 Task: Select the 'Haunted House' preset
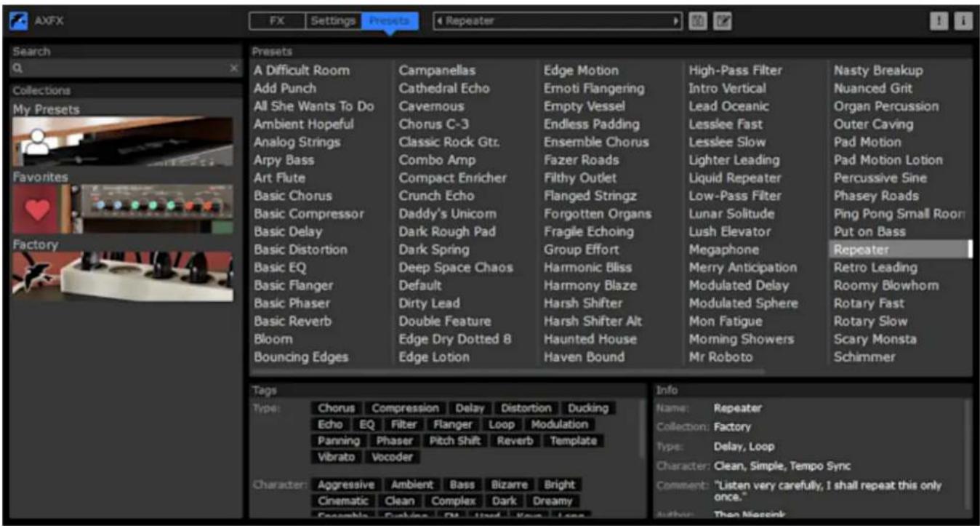(590, 339)
